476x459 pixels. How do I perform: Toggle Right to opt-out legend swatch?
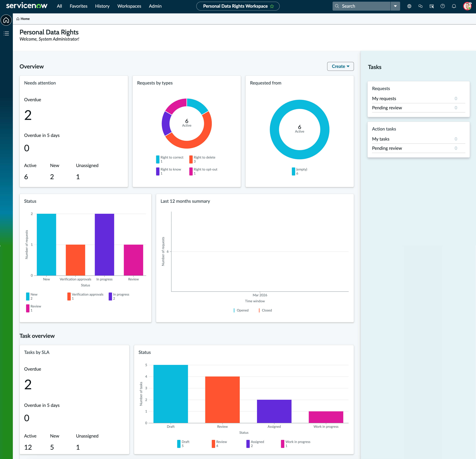click(191, 171)
